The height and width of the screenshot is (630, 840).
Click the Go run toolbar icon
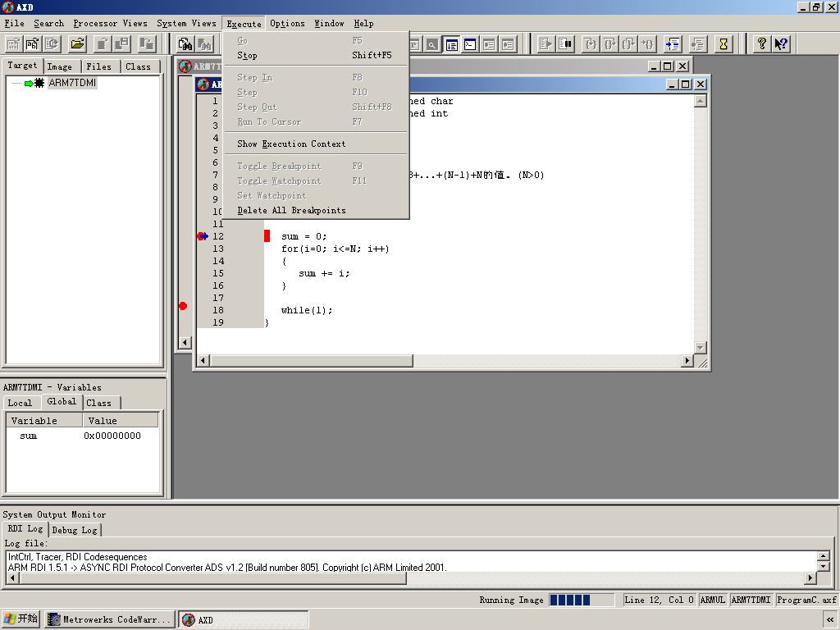click(546, 44)
